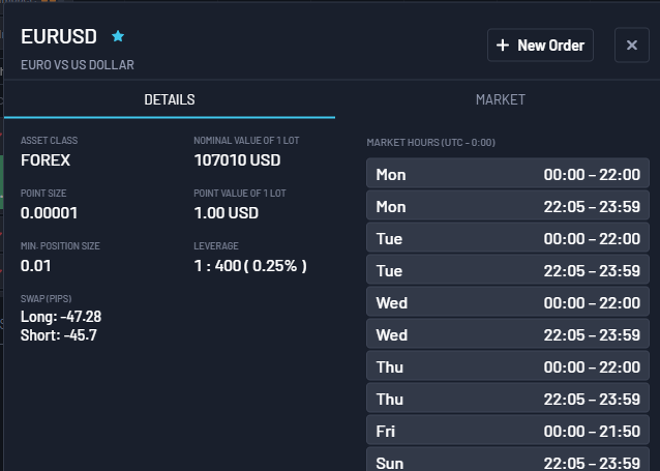Click the NOMINAL VALUE OF 1 LOT label
Viewport: 660px width, 471px height.
pyautogui.click(x=246, y=141)
